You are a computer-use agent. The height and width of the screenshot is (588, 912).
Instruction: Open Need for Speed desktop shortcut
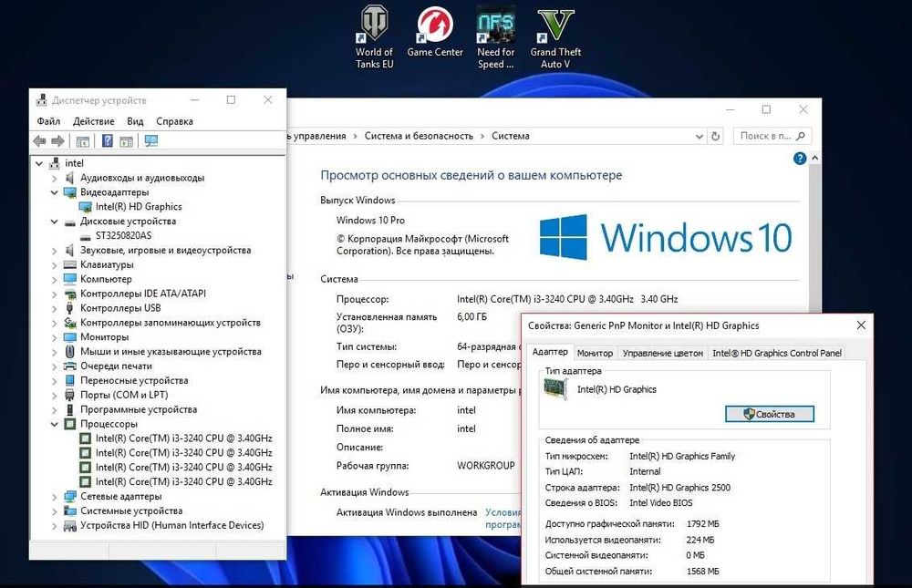[x=495, y=36]
